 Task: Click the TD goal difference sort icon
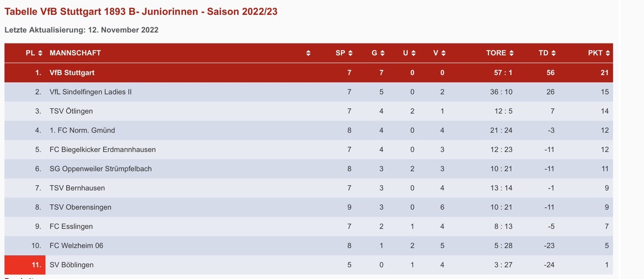click(x=553, y=53)
